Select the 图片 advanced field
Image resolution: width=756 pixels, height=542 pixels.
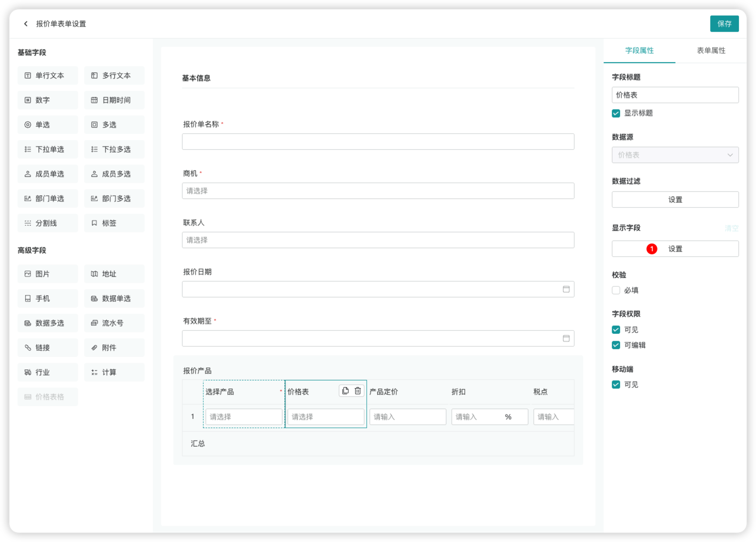click(48, 274)
